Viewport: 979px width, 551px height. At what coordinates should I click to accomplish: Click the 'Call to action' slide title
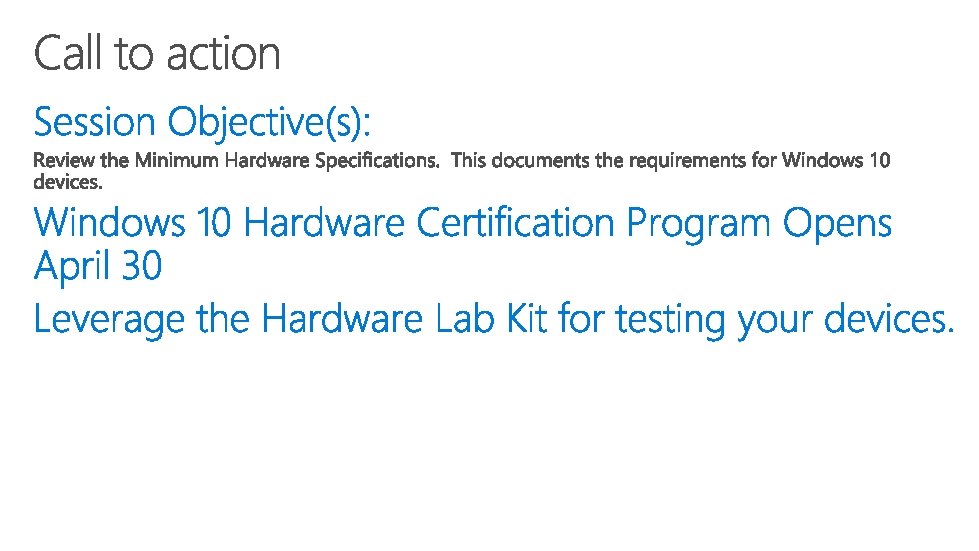[157, 54]
